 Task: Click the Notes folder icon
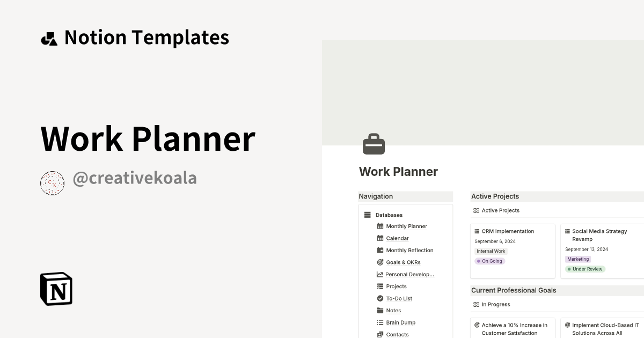(380, 310)
